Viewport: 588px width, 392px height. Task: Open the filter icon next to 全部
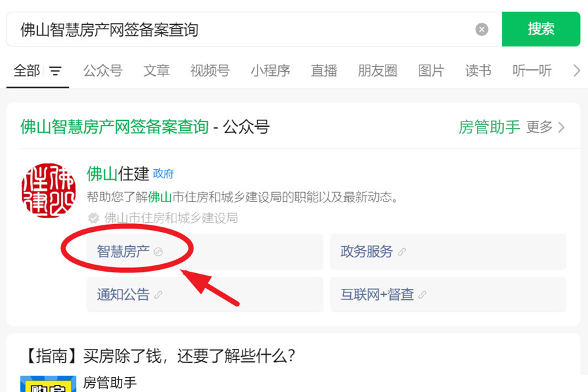tap(55, 71)
